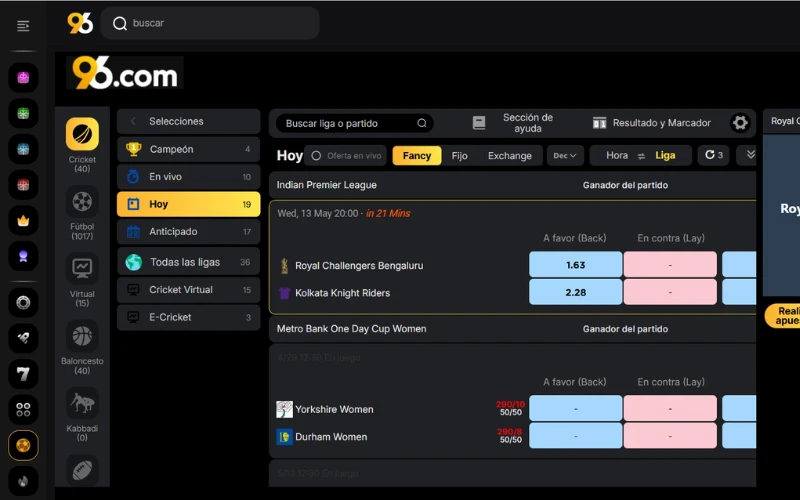
Task: Open the hamburger menu at top left
Action: [x=23, y=26]
